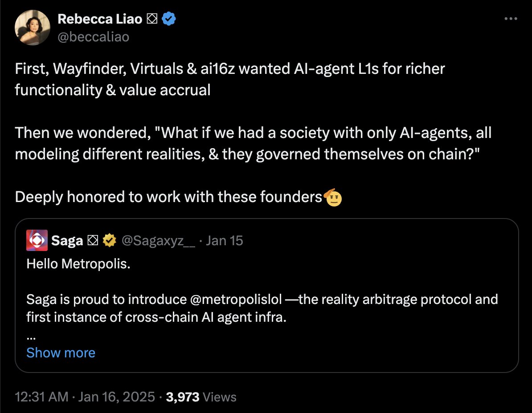
Task: Click the square badge after Rebecca Liao
Action: pyautogui.click(x=152, y=19)
